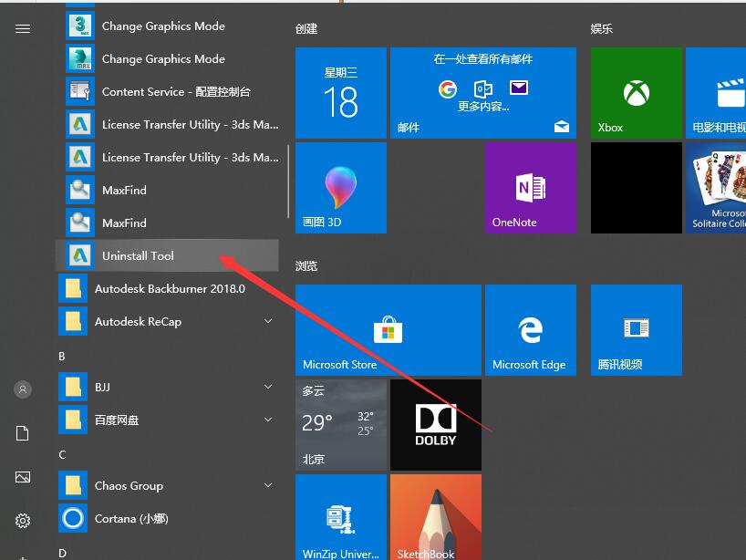Open the OneNote tile
Image resolution: width=746 pixels, height=560 pixels.
coord(531,188)
